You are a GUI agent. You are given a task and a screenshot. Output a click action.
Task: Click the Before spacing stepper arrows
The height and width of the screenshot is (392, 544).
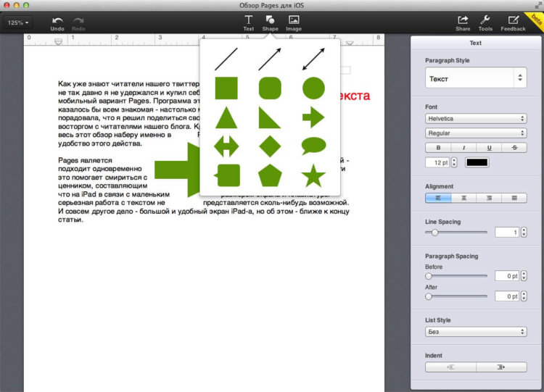click(524, 276)
